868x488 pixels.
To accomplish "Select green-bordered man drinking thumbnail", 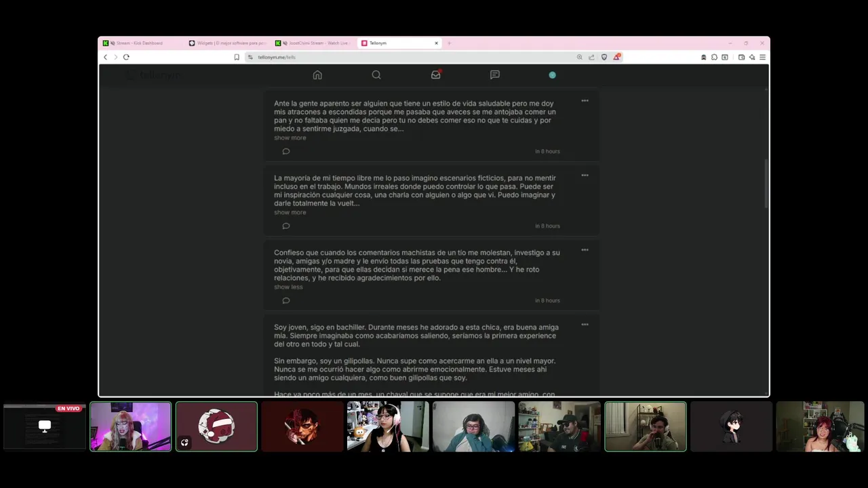I will [646, 426].
